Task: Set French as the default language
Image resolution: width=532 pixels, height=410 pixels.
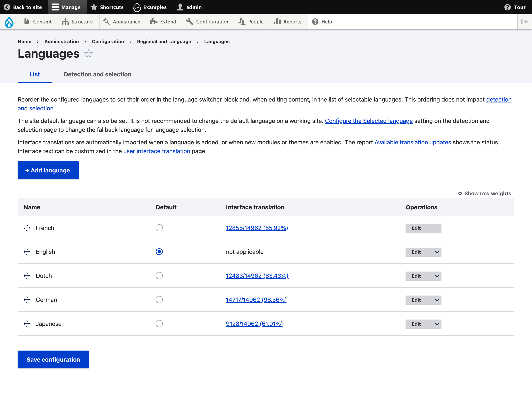Action: coord(159,228)
